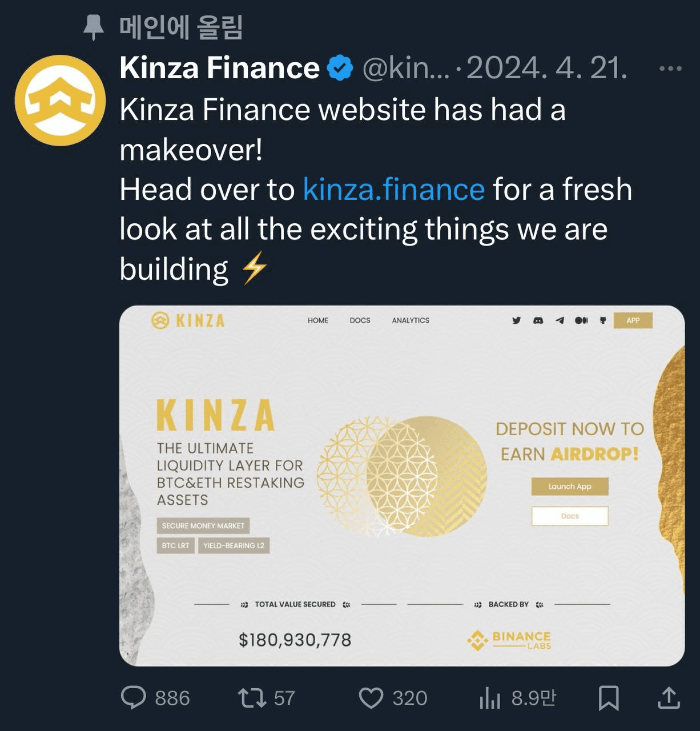
Task: Select DOCS in site navigation
Action: click(x=360, y=320)
